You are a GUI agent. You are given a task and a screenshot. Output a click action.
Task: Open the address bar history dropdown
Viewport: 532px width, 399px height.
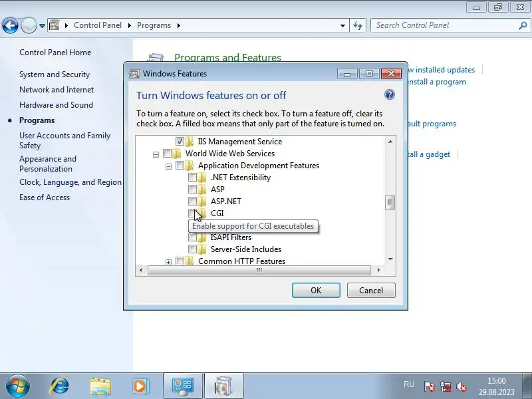tap(342, 25)
